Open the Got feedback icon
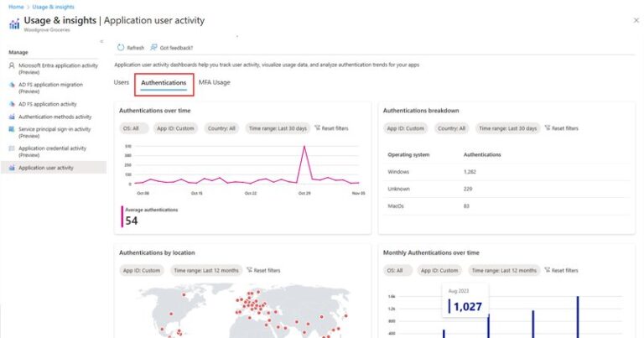644x338 pixels. click(153, 48)
